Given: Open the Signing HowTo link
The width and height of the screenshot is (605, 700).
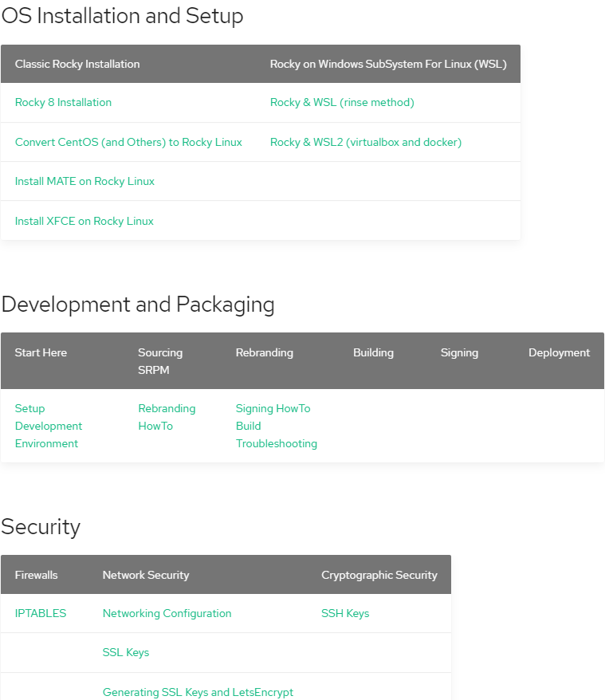Looking at the screenshot, I should (x=273, y=408).
